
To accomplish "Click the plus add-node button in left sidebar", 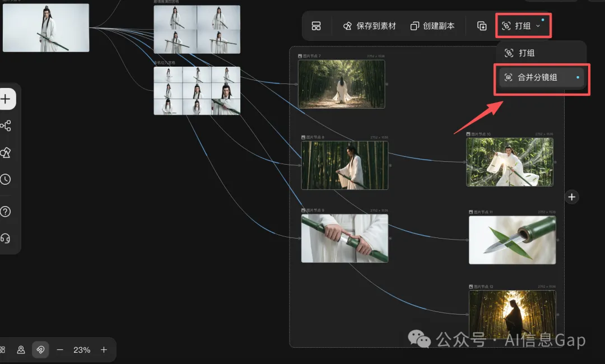I will click(6, 99).
